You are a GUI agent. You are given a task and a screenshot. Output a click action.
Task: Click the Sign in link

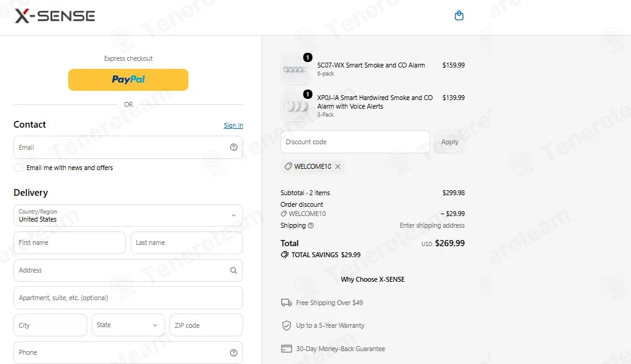233,125
